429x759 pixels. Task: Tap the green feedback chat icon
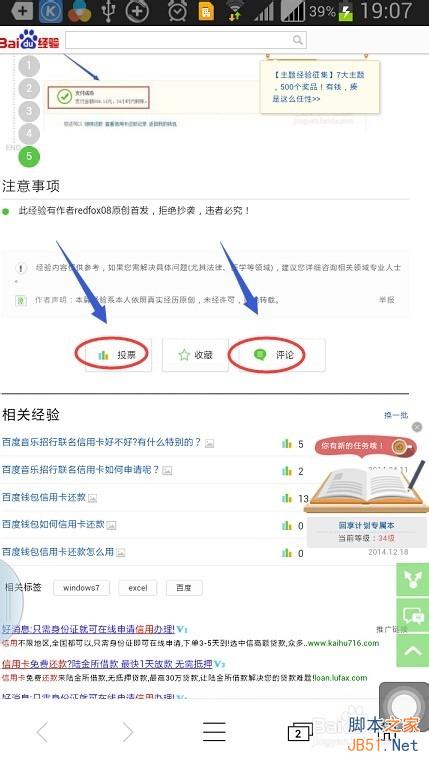(x=413, y=615)
